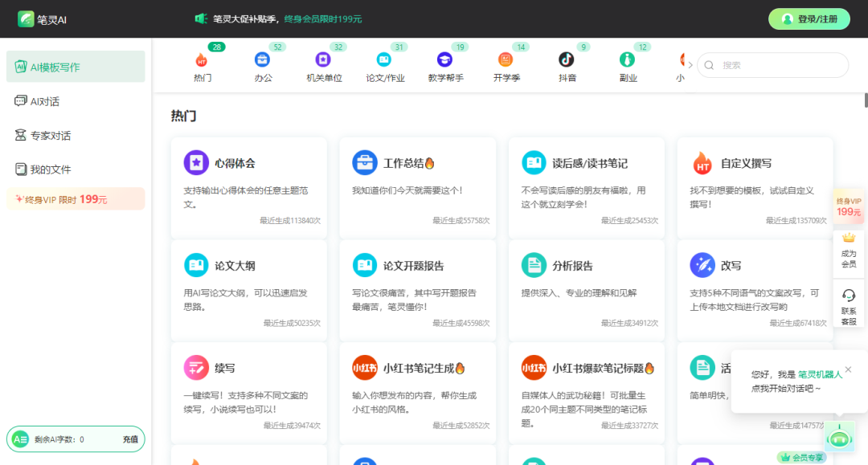Click the 搜索 search input field
Screen dimensions: 868x465
pos(773,65)
